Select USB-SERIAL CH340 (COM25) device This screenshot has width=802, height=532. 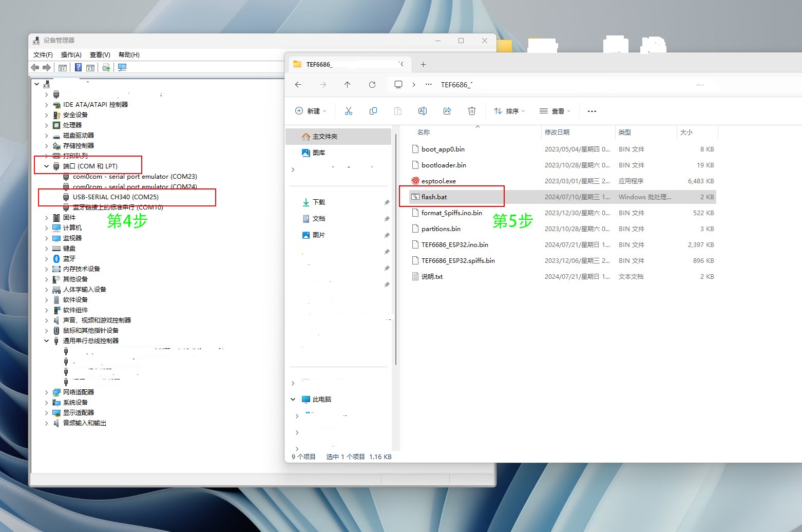pyautogui.click(x=116, y=197)
